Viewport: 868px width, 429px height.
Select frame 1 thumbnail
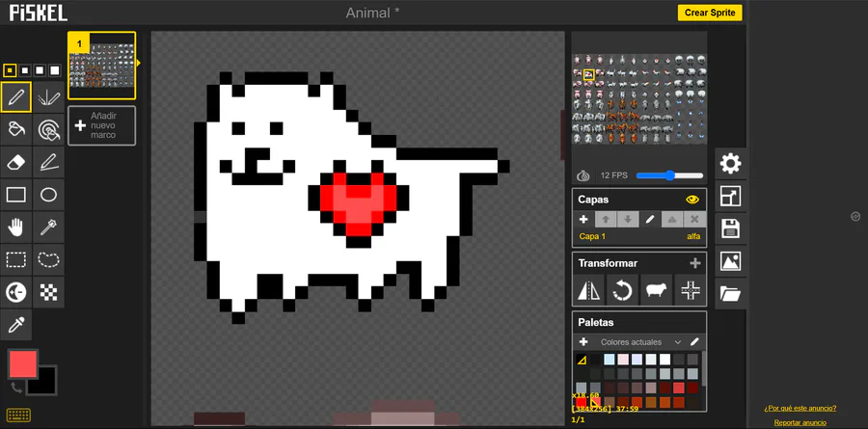click(x=102, y=66)
